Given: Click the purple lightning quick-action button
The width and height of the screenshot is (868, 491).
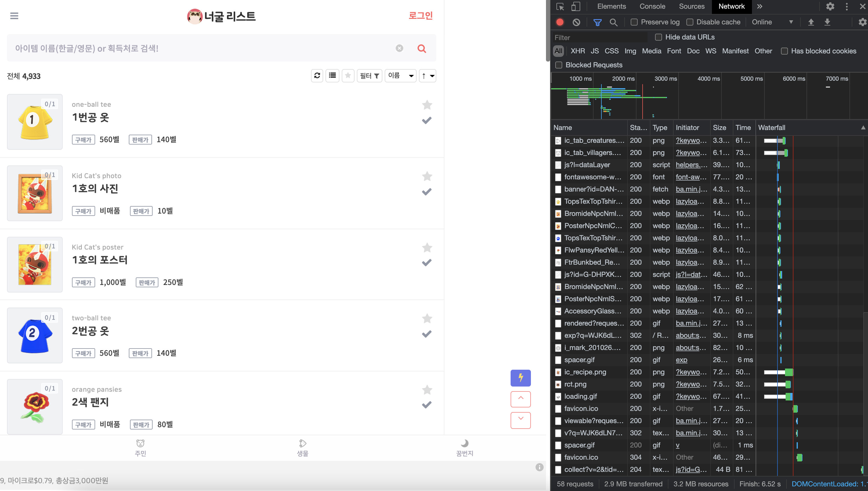Looking at the screenshot, I should (520, 378).
